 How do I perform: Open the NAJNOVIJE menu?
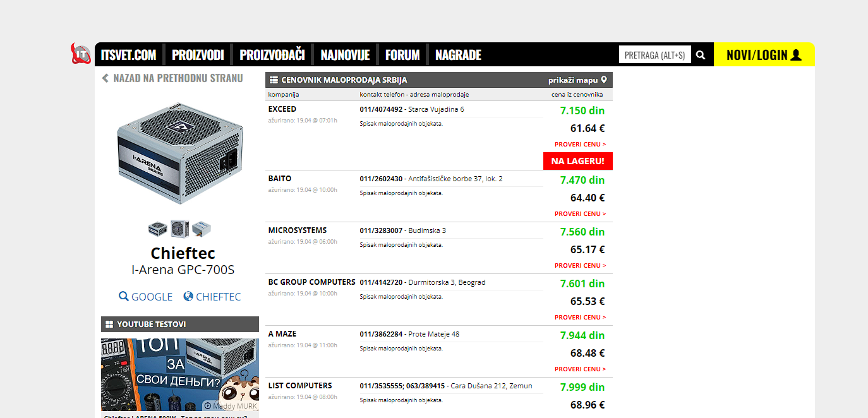pyautogui.click(x=345, y=55)
